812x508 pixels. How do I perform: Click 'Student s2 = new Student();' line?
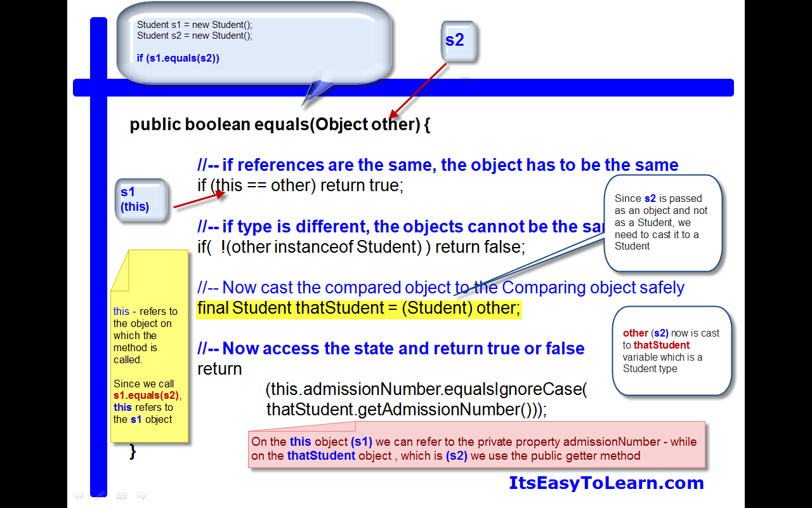[195, 36]
